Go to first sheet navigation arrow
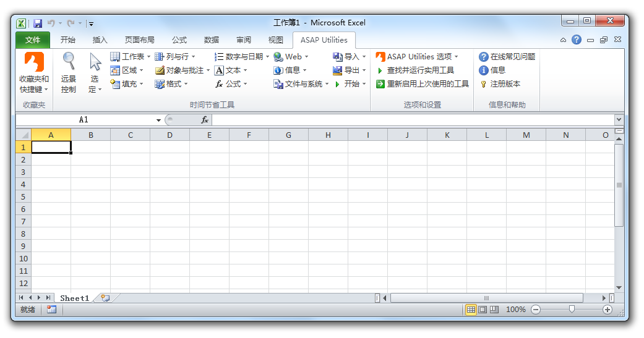Image resolution: width=644 pixels, height=338 pixels. (x=21, y=298)
